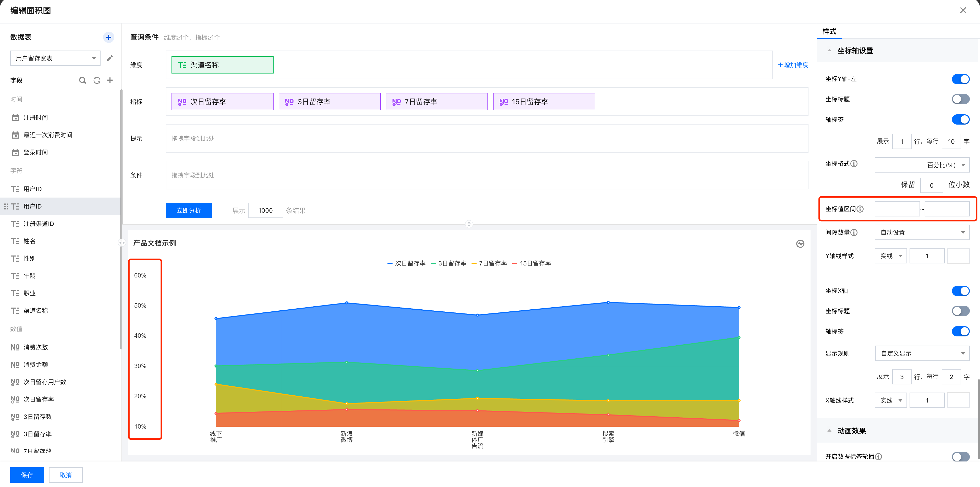The image size is (980, 487).
Task: Click the blue plus icon beside 数据表
Action: (x=108, y=37)
